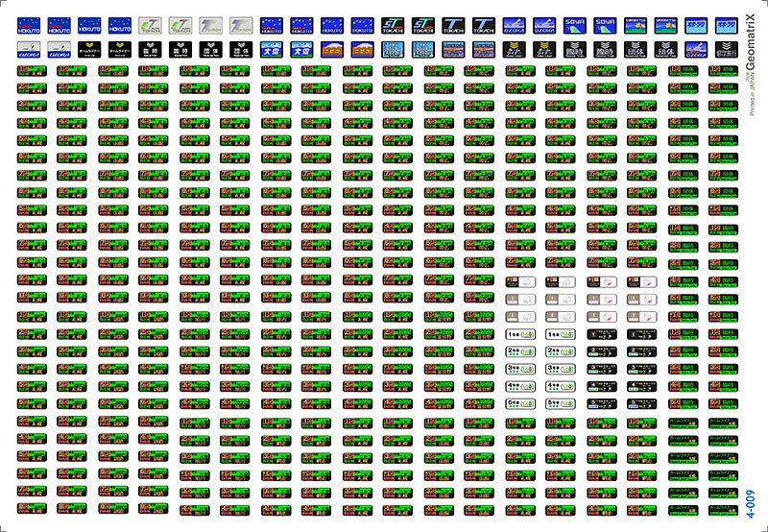Click the leftmost blue 大雪 headmark sticker

click(x=272, y=49)
